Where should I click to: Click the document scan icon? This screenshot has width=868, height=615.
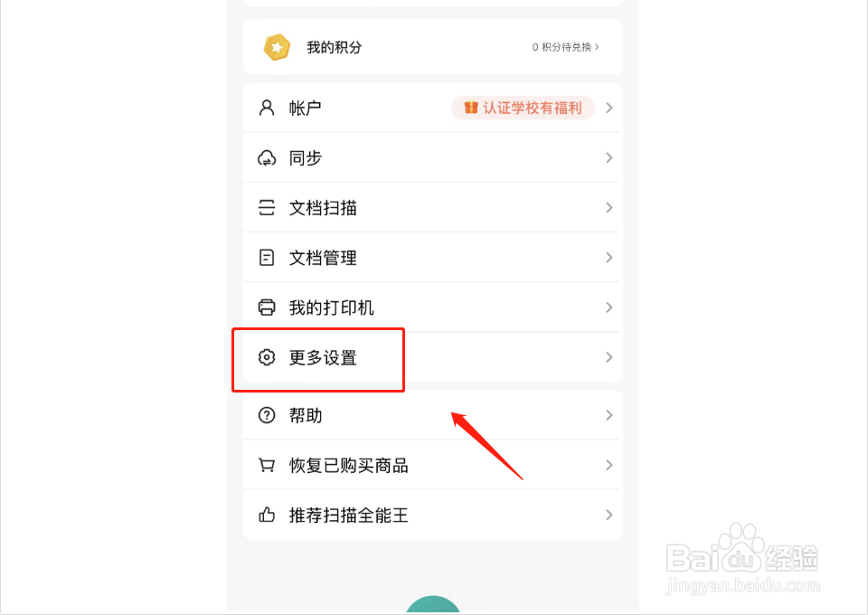267,208
